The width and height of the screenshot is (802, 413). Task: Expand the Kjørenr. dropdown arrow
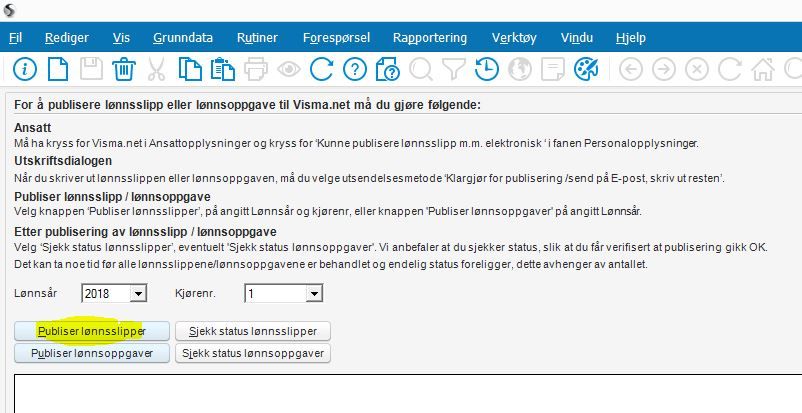pyautogui.click(x=314, y=294)
